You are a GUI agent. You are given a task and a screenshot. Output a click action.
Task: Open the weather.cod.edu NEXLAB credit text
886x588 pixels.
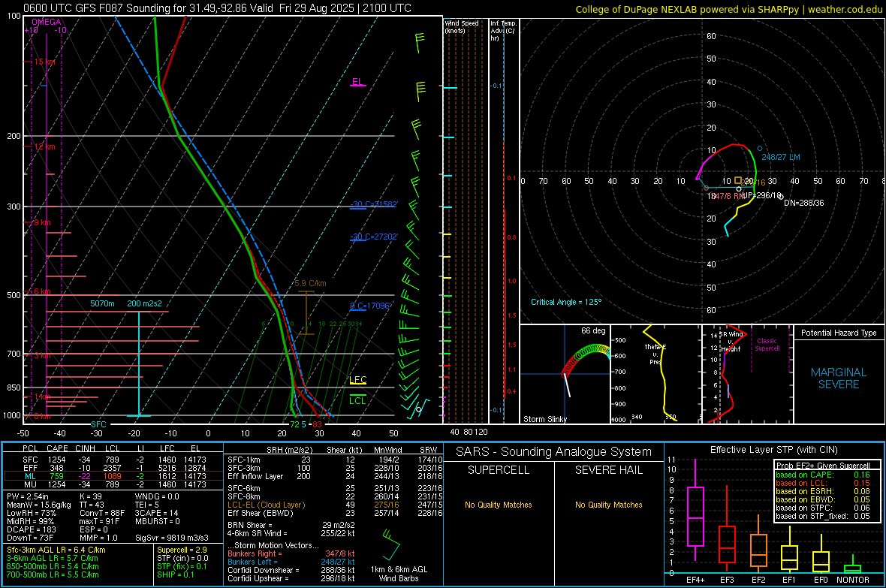729,9
